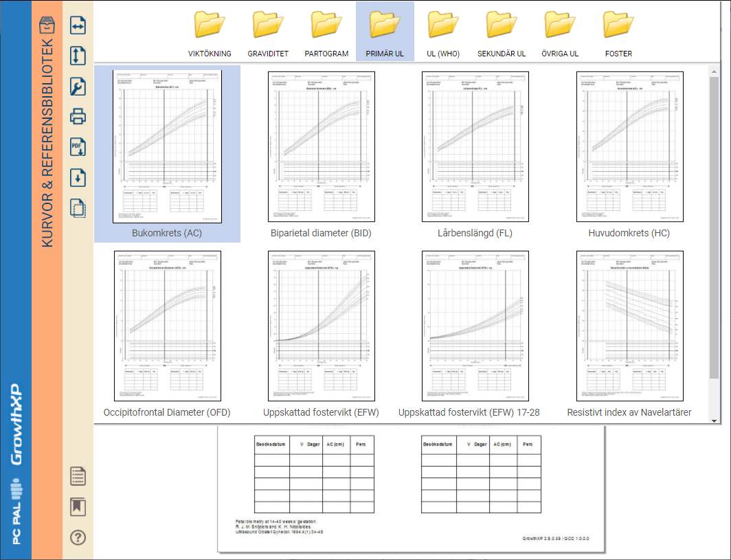This screenshot has height=560, width=731.
Task: Open the GRAVIDITET folder
Action: pyautogui.click(x=268, y=32)
